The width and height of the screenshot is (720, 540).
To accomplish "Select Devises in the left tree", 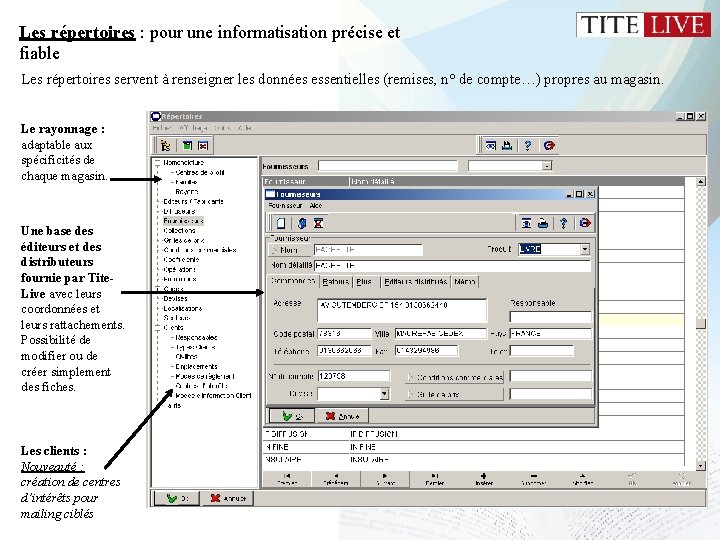I will 175,298.
